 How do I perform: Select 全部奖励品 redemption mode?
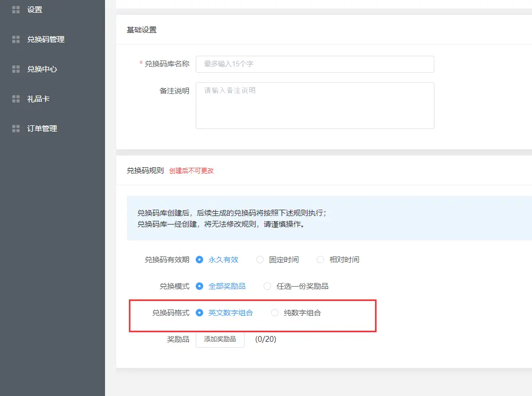coord(199,286)
